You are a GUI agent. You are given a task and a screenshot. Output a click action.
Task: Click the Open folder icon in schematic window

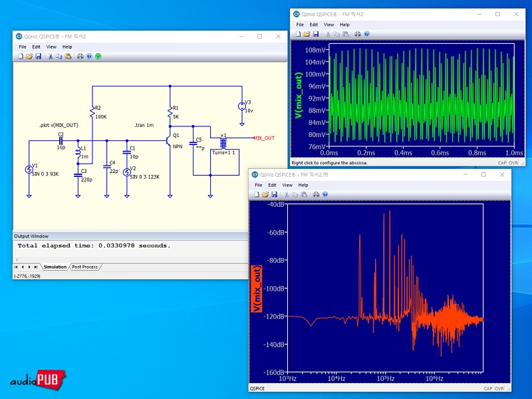(29, 57)
